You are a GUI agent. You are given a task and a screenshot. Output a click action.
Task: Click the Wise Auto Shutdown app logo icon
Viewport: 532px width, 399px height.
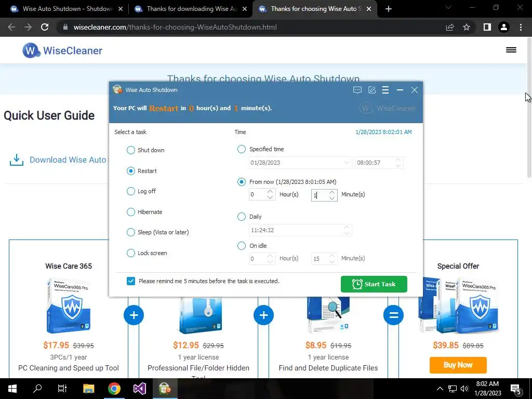click(x=117, y=89)
